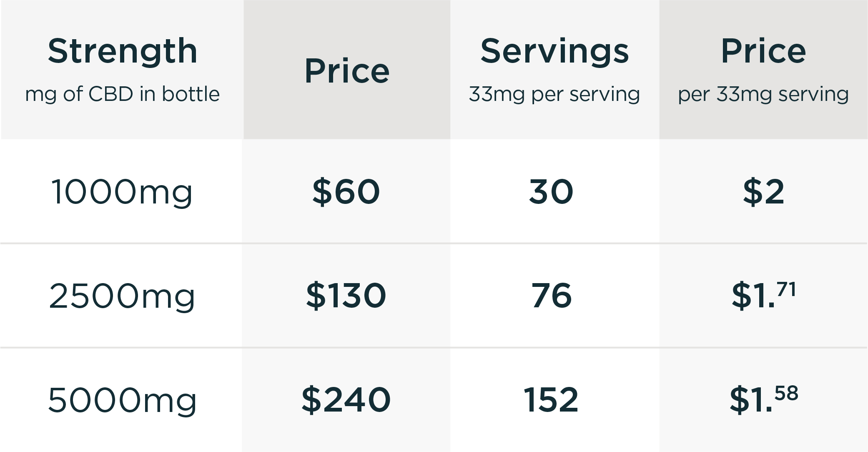Select the 1000mg strength cell
Image resolution: width=868 pixels, height=452 pixels.
[122, 192]
